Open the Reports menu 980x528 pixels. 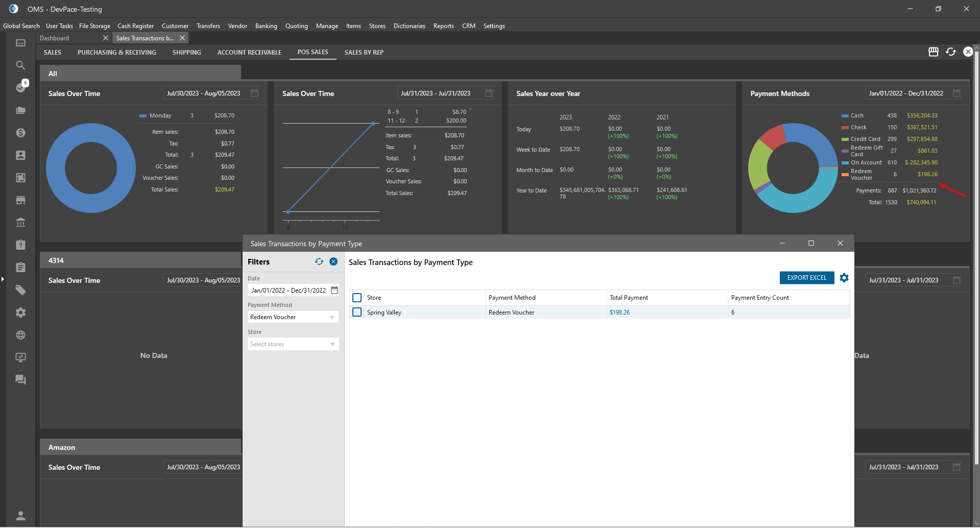coord(443,26)
